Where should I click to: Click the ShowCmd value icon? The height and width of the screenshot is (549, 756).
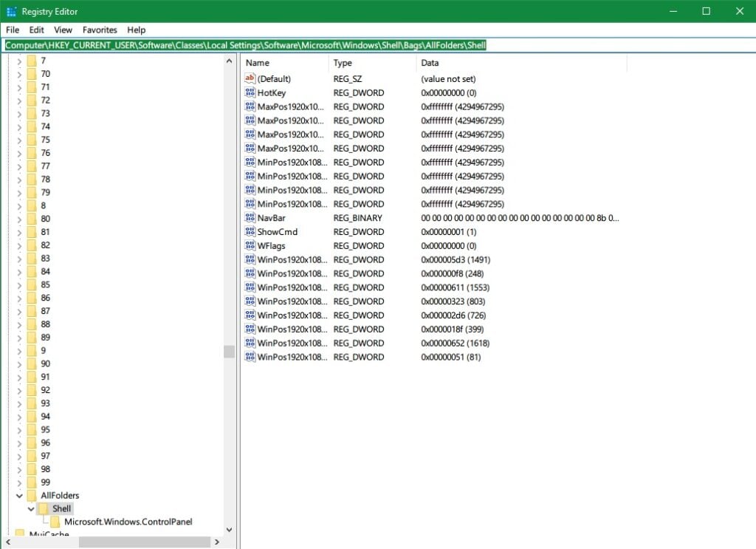click(x=250, y=231)
